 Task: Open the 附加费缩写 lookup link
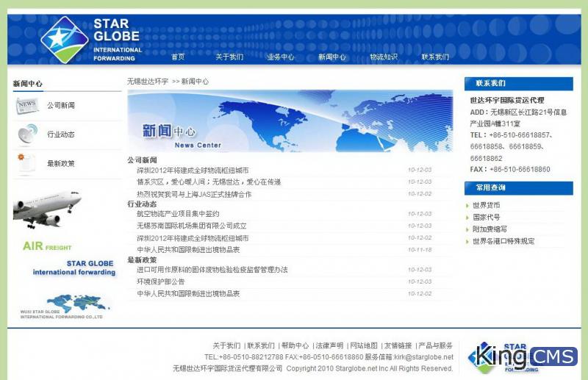pyautogui.click(x=490, y=229)
